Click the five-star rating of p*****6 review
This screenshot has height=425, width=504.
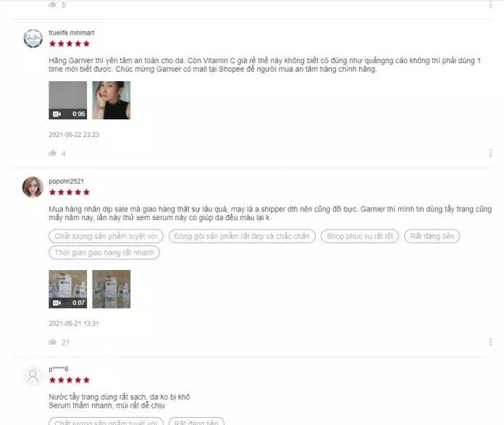pyautogui.click(x=70, y=380)
